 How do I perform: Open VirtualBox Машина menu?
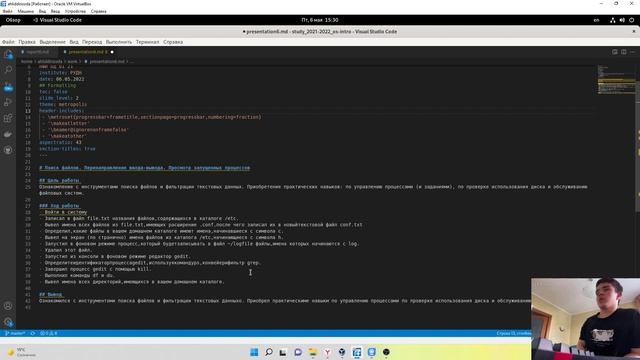click(x=25, y=11)
